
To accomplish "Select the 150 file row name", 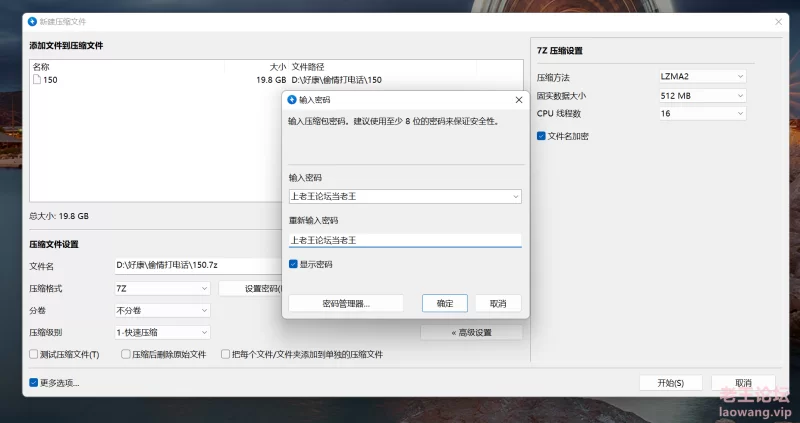I will (x=50, y=80).
